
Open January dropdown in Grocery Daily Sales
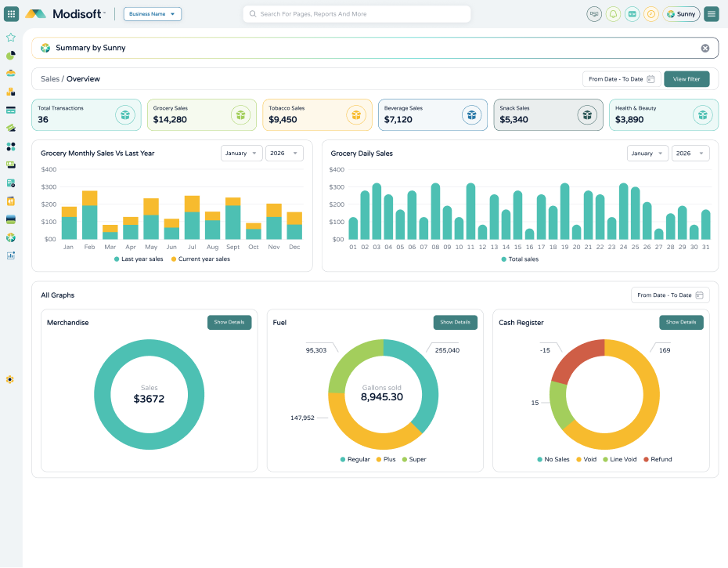point(647,154)
